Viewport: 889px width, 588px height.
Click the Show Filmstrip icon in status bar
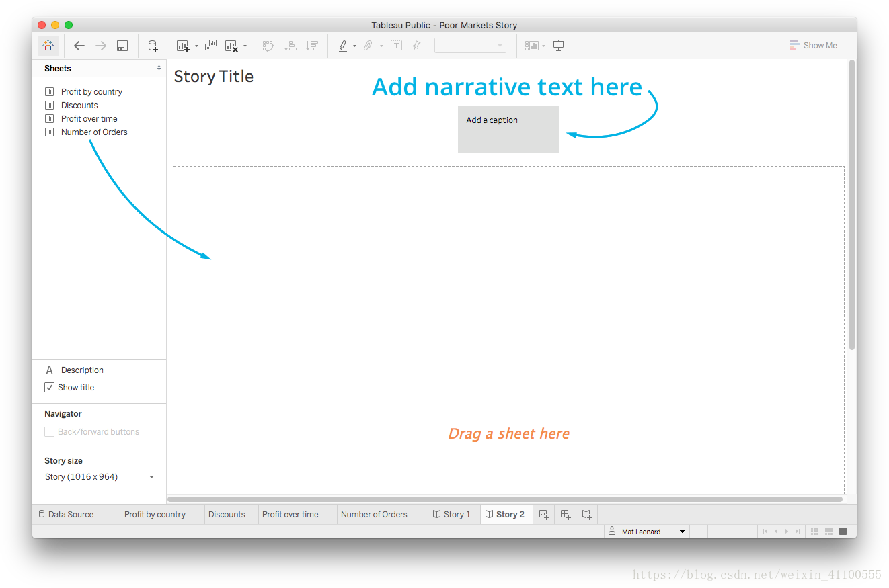point(828,532)
